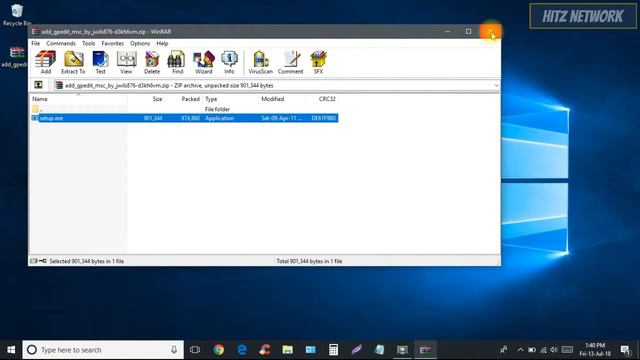Click 'Selected 901,344 bytes' status text
The width and height of the screenshot is (640, 360).
pyautogui.click(x=87, y=261)
